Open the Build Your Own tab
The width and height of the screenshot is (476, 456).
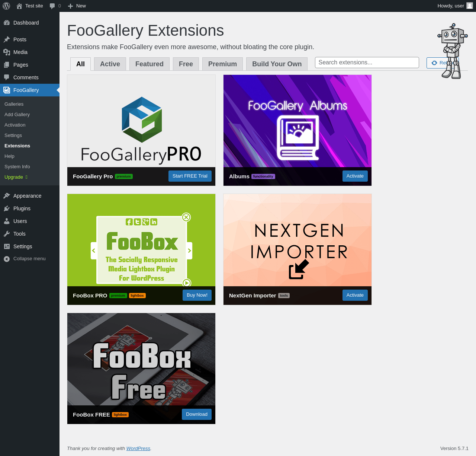pyautogui.click(x=277, y=64)
